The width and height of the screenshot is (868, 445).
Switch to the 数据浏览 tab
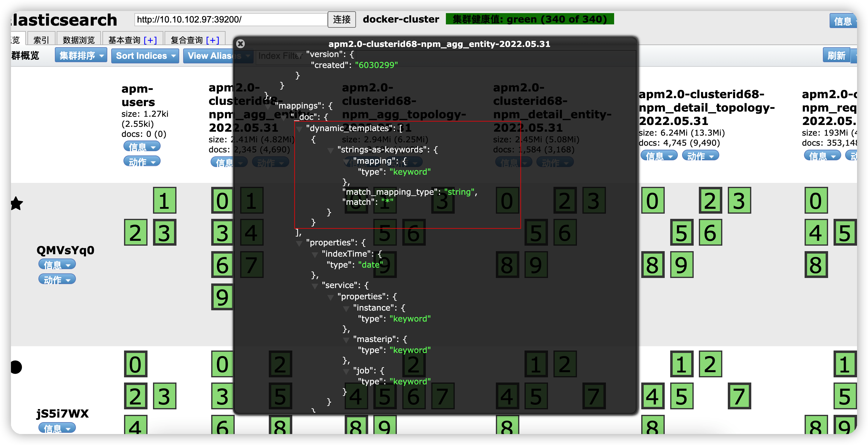[79, 40]
